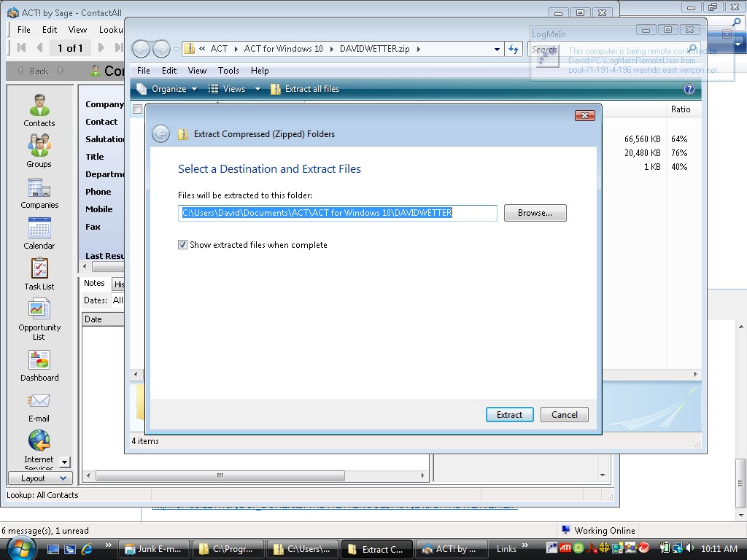The height and width of the screenshot is (560, 747).
Task: Open Explorer View menu
Action: pos(197,71)
